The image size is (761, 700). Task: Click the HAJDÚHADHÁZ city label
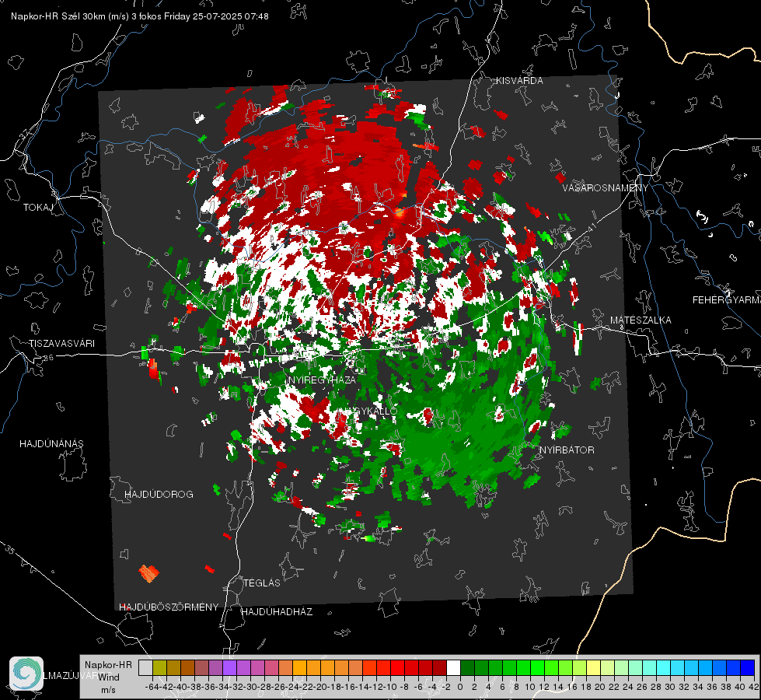(x=277, y=611)
